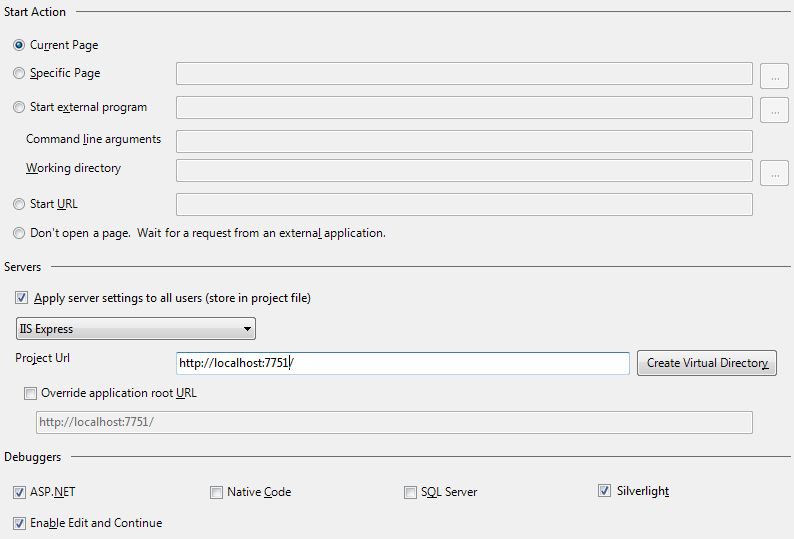Viewport: 794px width, 539px height.
Task: Click the Debuggers section heading
Action: tap(32, 457)
